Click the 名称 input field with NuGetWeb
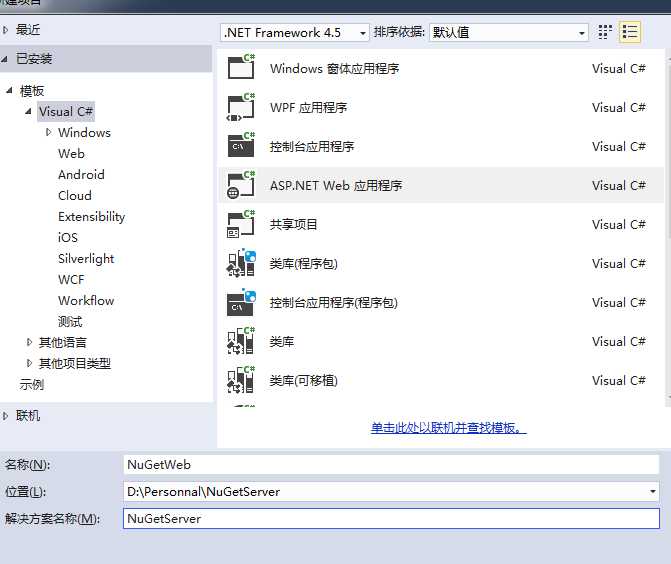This screenshot has width=671, height=564. click(x=391, y=465)
